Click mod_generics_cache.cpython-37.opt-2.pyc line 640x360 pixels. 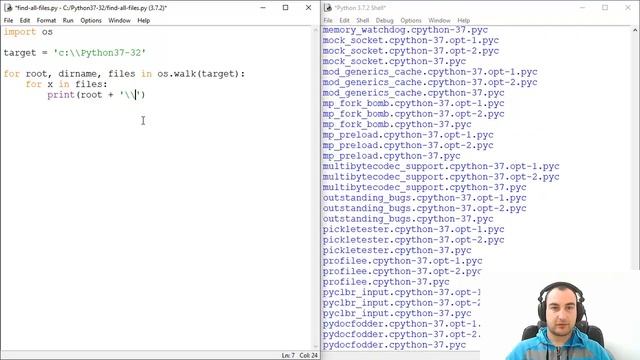(x=430, y=82)
